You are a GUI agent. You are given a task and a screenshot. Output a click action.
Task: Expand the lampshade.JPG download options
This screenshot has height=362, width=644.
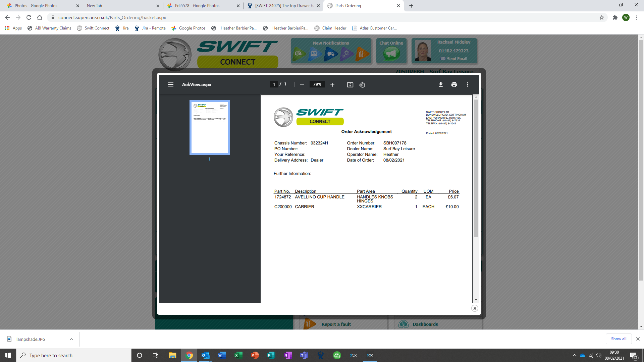(71, 339)
